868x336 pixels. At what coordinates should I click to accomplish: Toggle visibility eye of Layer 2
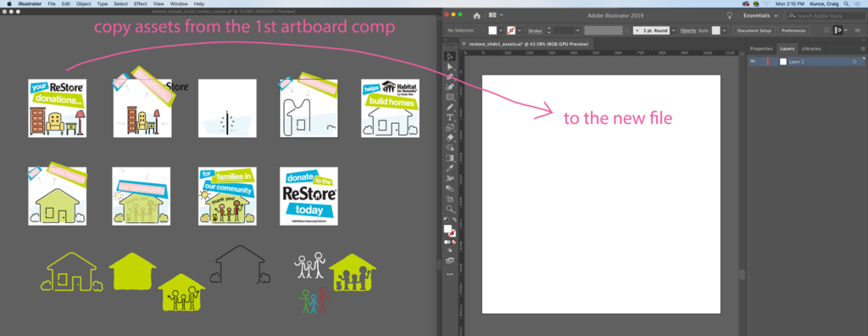pyautogui.click(x=753, y=62)
